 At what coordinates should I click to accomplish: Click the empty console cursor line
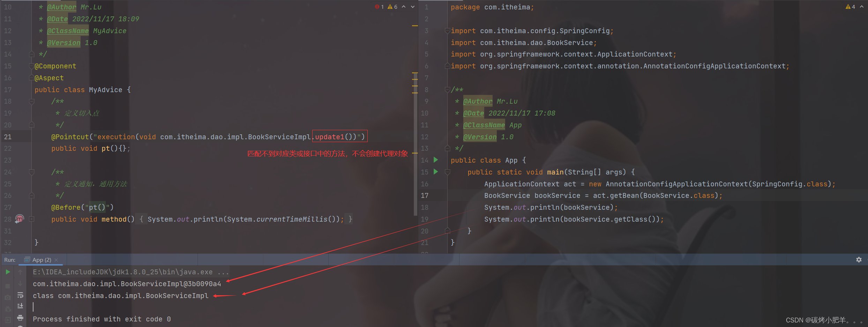coord(33,307)
